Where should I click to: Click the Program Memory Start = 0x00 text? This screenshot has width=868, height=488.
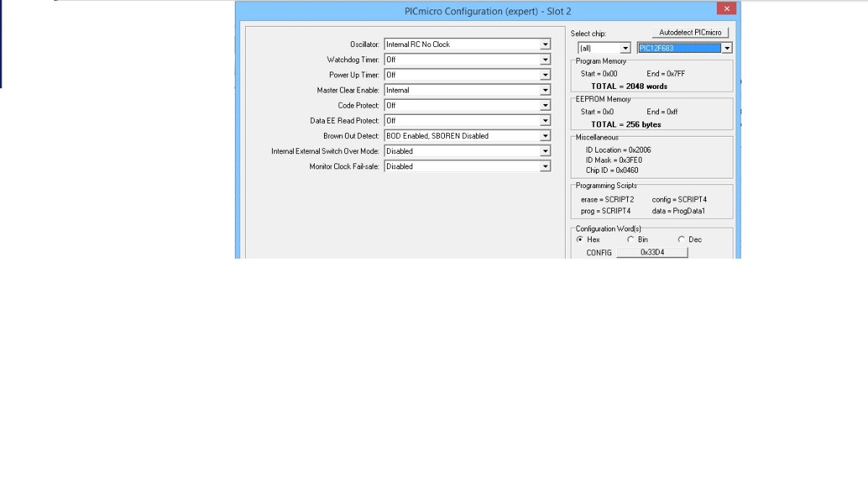point(599,74)
